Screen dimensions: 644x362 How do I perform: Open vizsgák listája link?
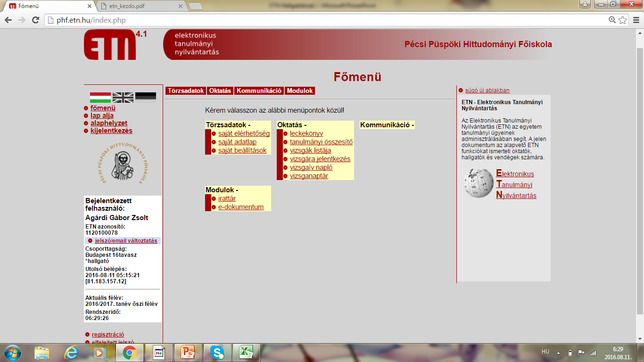coord(310,150)
